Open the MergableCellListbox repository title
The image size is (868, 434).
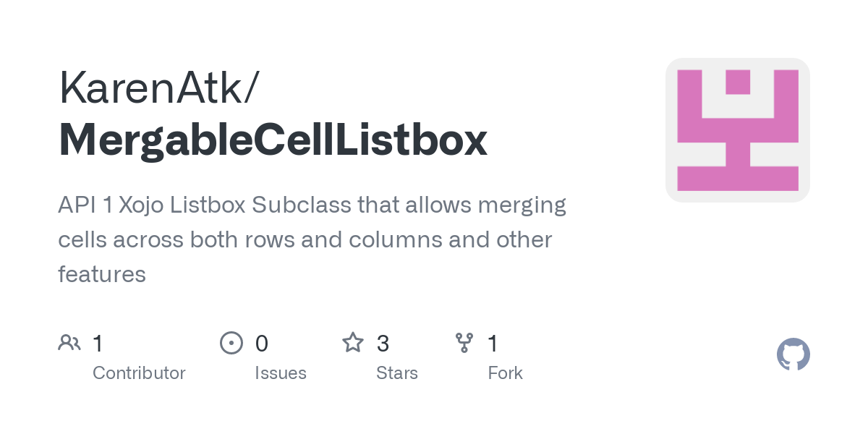(x=273, y=140)
